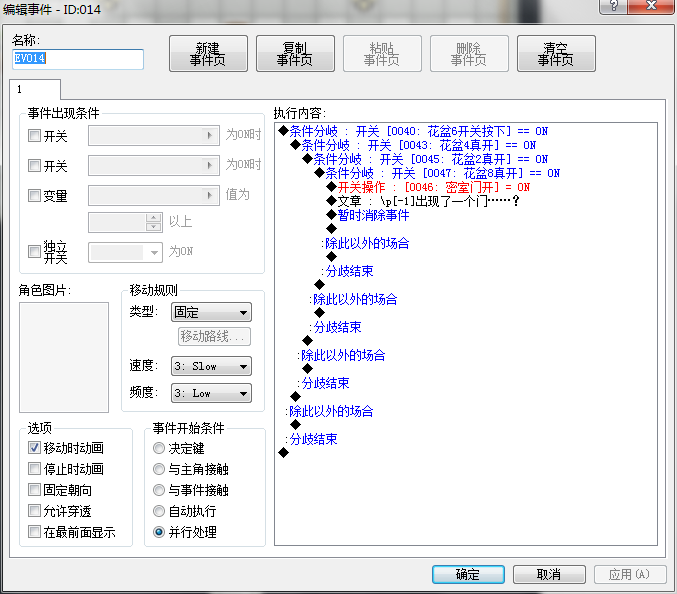This screenshot has height=594, width=677.
Task: Select the line 条件分岐 开关 [0040: 花盆6开关按下]
Action: pyautogui.click(x=414, y=131)
